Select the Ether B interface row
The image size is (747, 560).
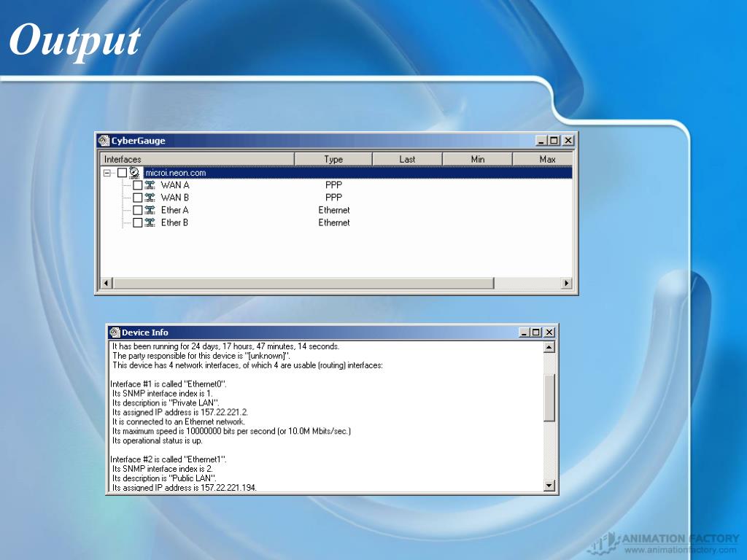pos(336,222)
